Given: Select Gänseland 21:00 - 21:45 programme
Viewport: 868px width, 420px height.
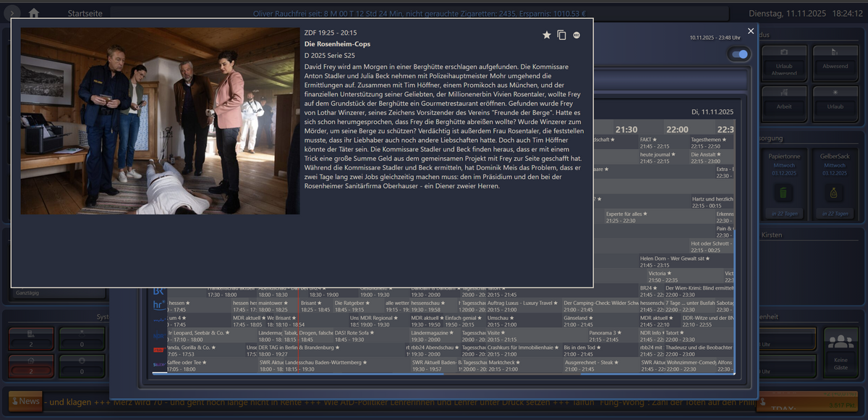Looking at the screenshot, I should click(600, 321).
